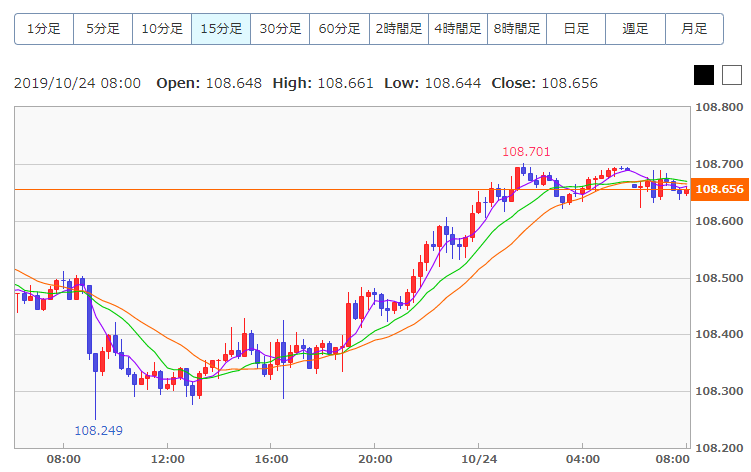Switch to the 2時間足 chart

point(398,29)
